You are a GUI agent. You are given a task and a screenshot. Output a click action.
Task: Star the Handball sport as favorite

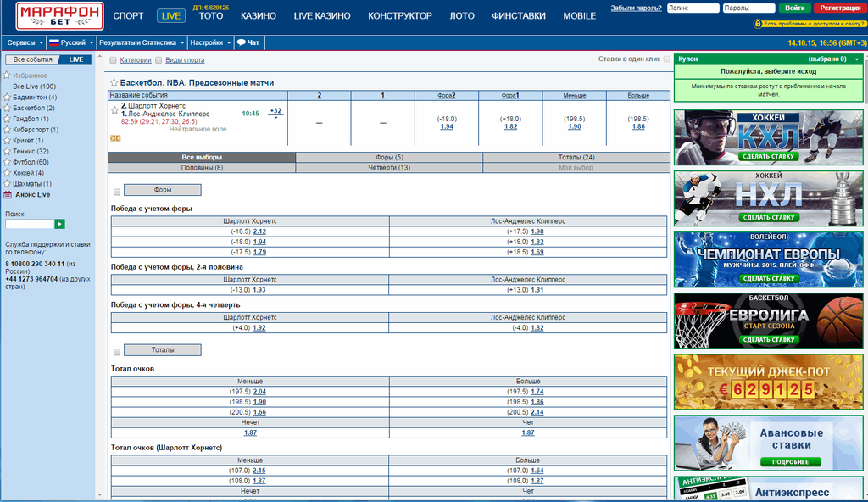[7, 119]
